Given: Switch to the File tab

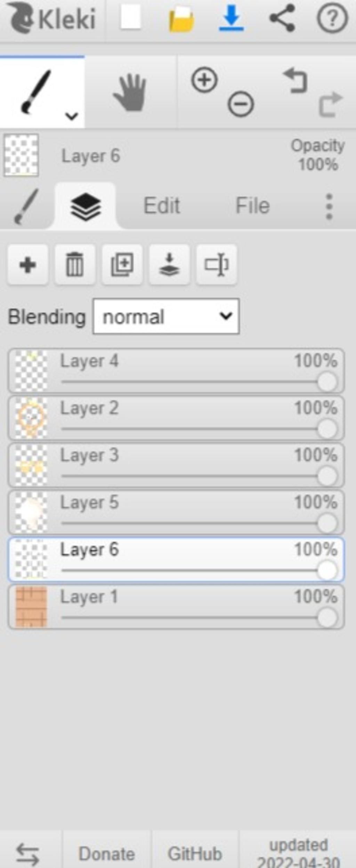Looking at the screenshot, I should tap(253, 206).
